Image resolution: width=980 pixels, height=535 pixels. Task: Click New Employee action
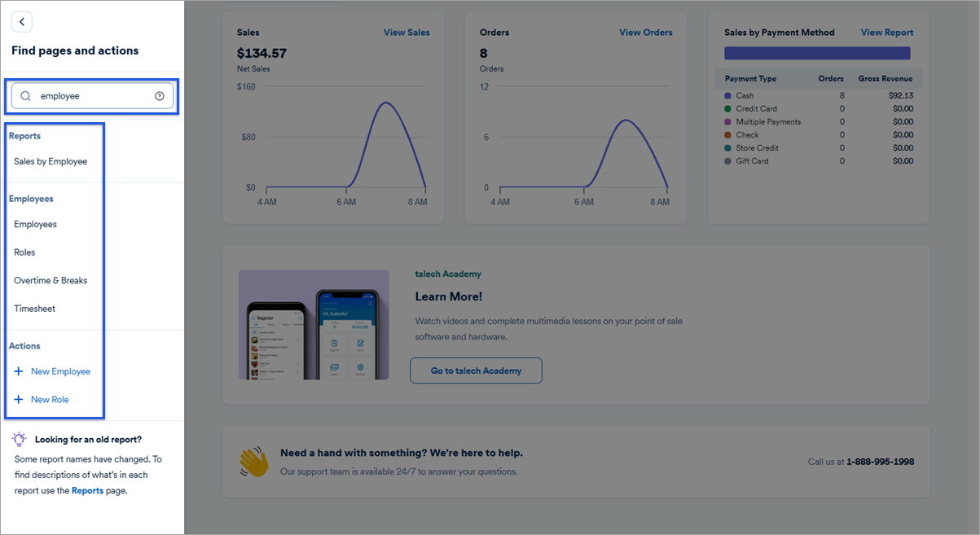pyautogui.click(x=60, y=371)
